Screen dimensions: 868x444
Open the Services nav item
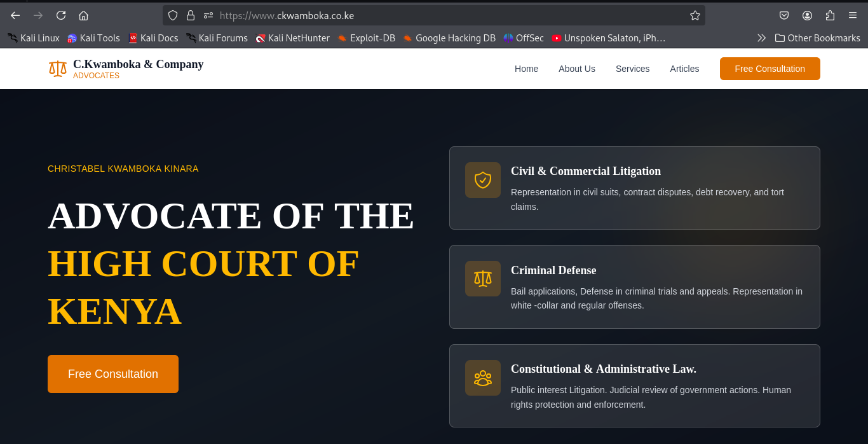[x=632, y=69]
